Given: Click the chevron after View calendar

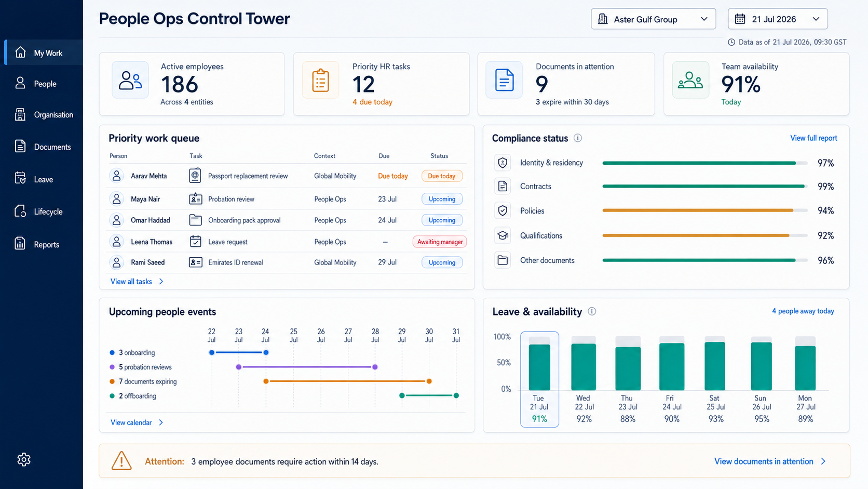Looking at the screenshot, I should [x=161, y=422].
